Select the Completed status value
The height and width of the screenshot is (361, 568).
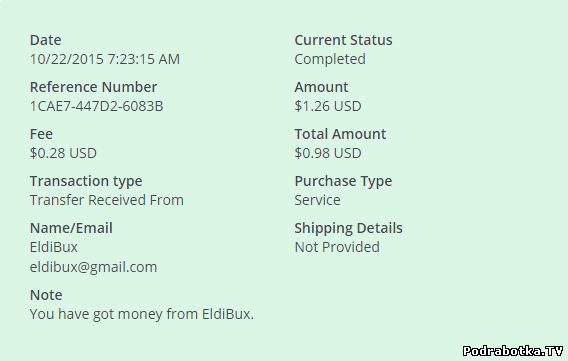pos(330,59)
